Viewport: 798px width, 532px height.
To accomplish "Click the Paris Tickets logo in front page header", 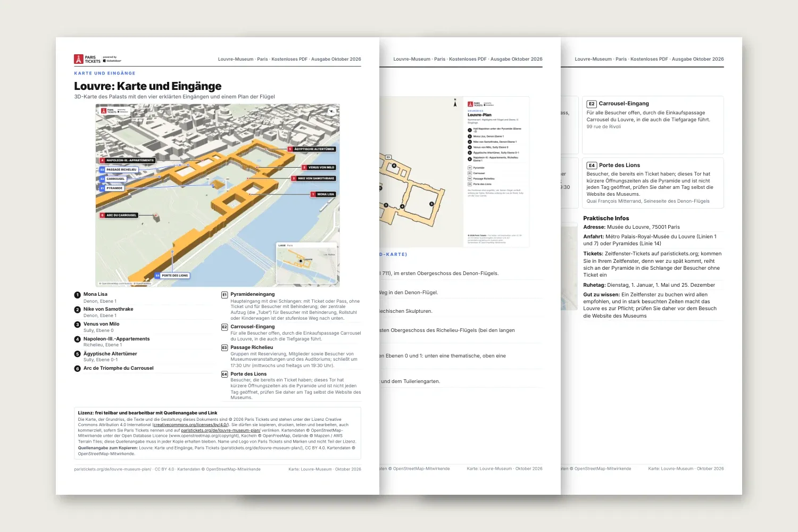I will pyautogui.click(x=97, y=59).
